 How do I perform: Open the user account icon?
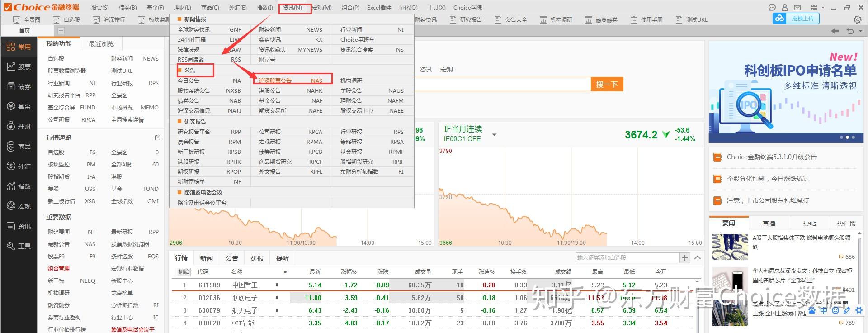(785, 7)
